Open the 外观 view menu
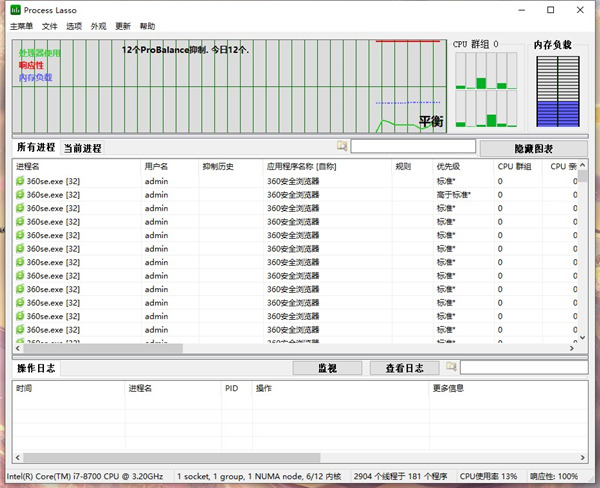Image resolution: width=600 pixels, height=488 pixels. coord(98,26)
